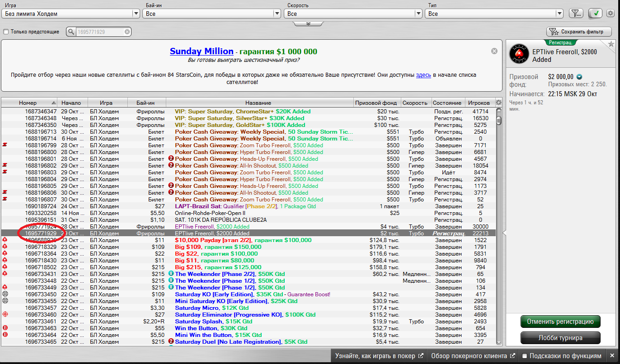
Task: Open the filter options funnel button
Action: [575, 14]
